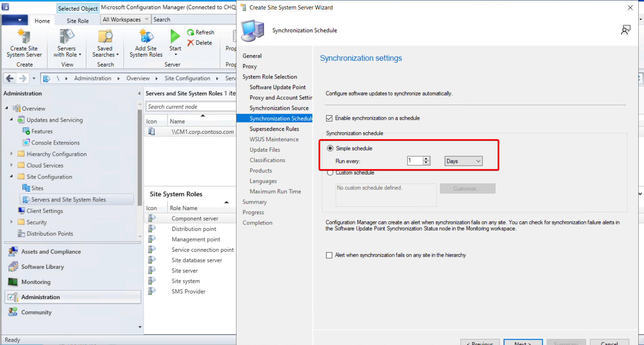Click the ribbon Search box
Viewport: 644px width, 345px height.
click(x=194, y=19)
